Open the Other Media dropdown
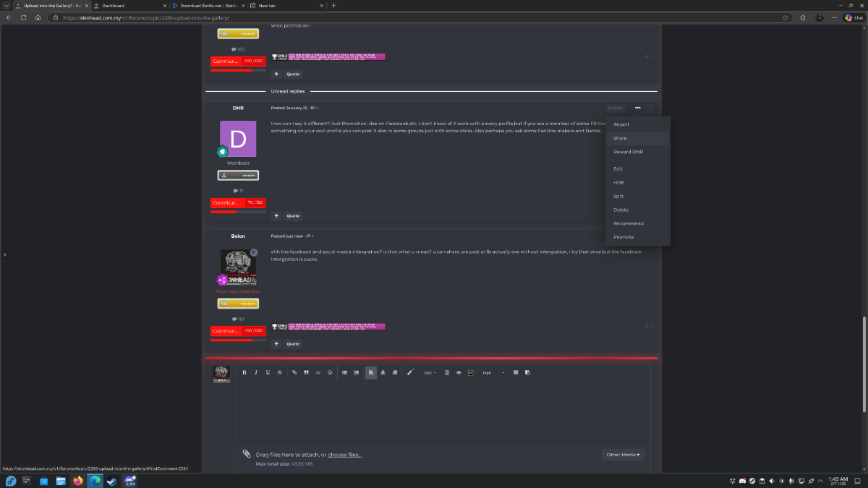The height and width of the screenshot is (488, 868). [623, 455]
